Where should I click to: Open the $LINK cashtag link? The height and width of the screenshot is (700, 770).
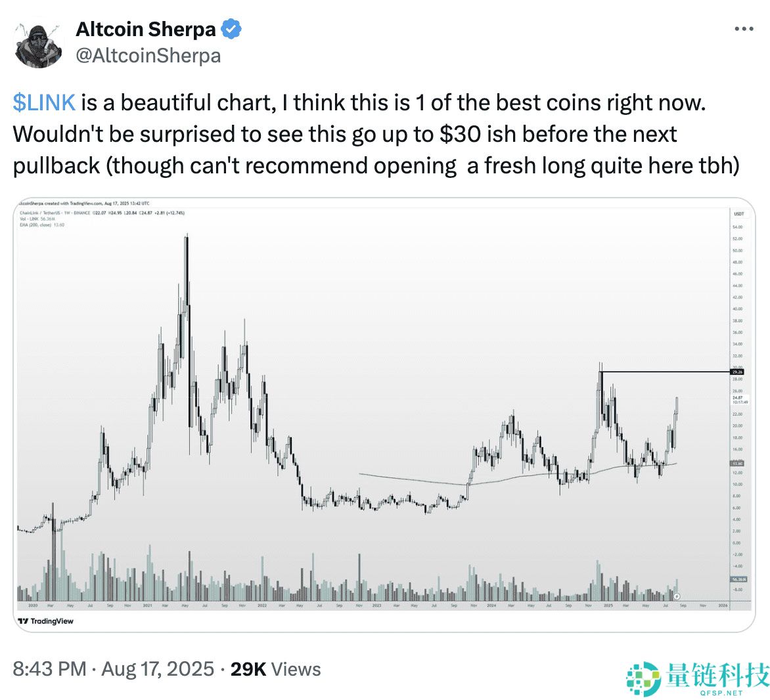(44, 103)
